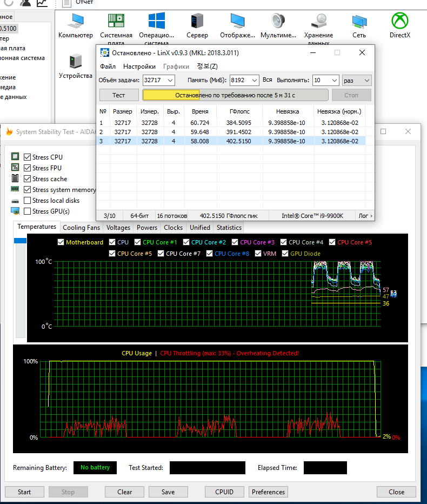Toggle GPU Diode graph checkbox

point(285,254)
